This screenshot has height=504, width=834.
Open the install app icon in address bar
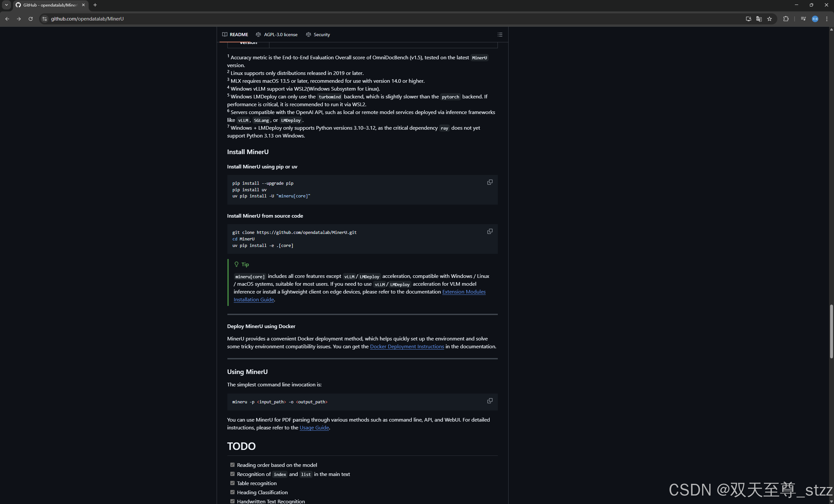[748, 19]
